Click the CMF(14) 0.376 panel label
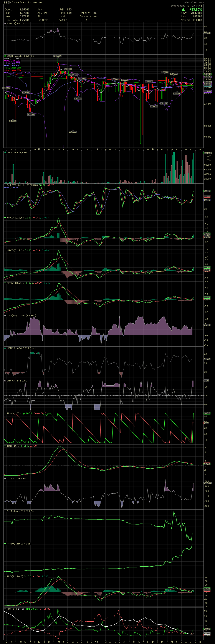Viewport: 215px width, 644px height. tap(21, 316)
